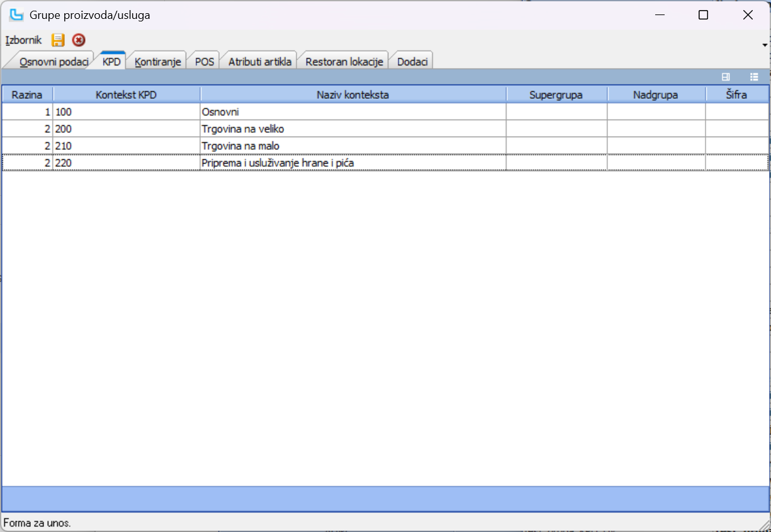Open the Restoran lokacije tab
The image size is (771, 532).
[x=344, y=62]
